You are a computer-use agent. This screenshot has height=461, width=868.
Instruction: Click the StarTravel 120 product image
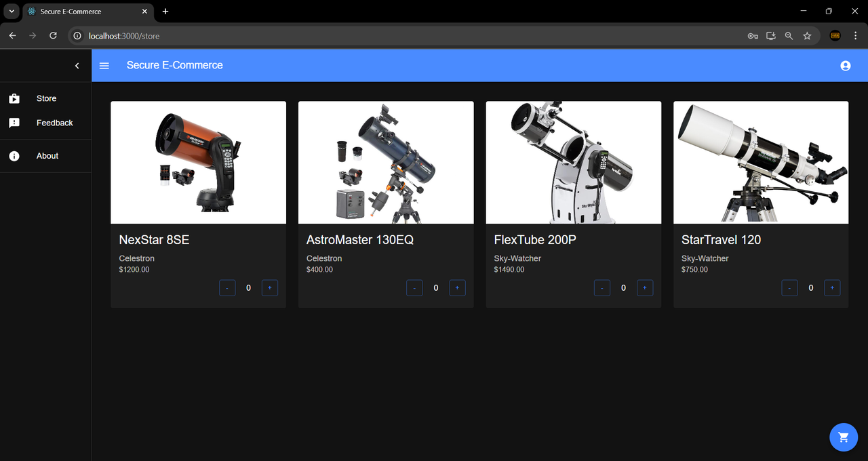click(x=761, y=163)
